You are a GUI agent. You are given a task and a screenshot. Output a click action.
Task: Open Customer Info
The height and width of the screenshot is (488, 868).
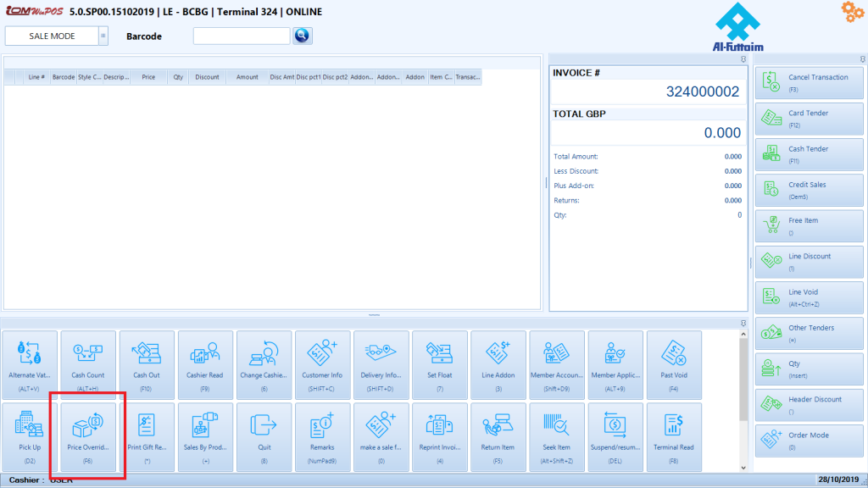(x=322, y=364)
